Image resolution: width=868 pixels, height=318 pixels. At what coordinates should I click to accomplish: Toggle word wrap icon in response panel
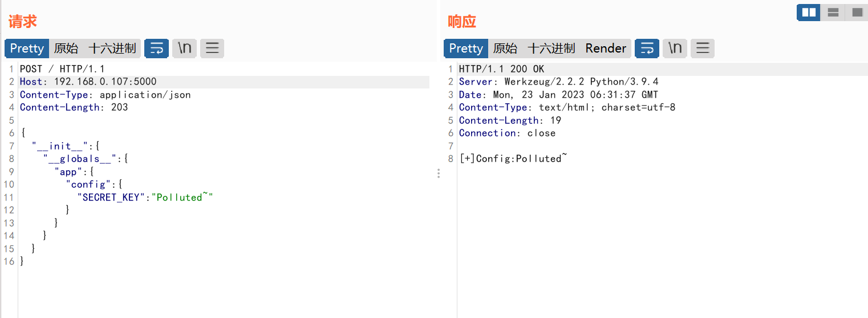pyautogui.click(x=647, y=49)
